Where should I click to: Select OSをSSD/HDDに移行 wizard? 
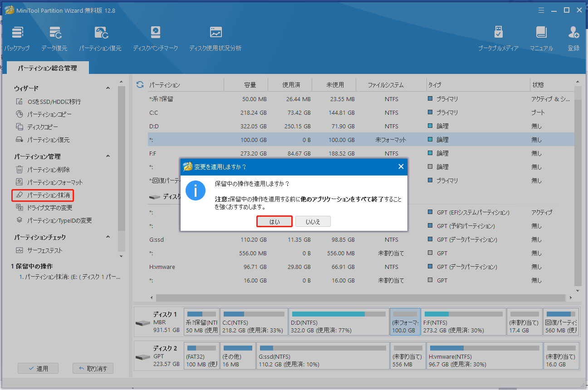49,102
